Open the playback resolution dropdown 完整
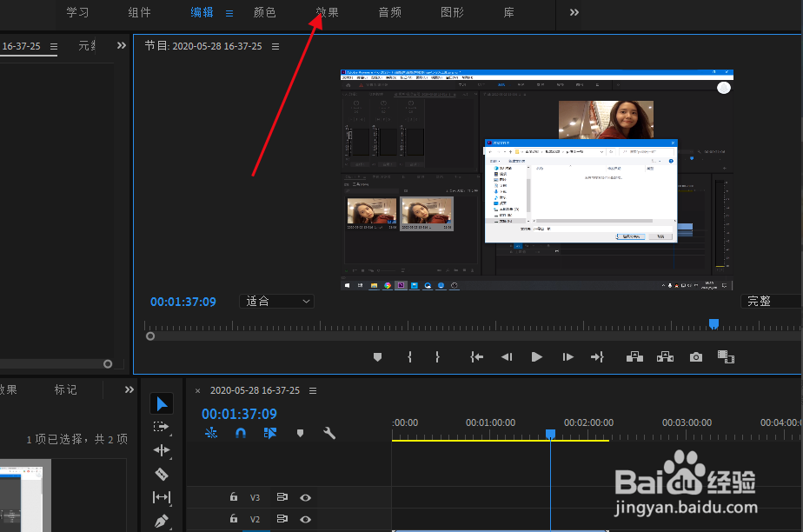The width and height of the screenshot is (803, 532). click(770, 301)
